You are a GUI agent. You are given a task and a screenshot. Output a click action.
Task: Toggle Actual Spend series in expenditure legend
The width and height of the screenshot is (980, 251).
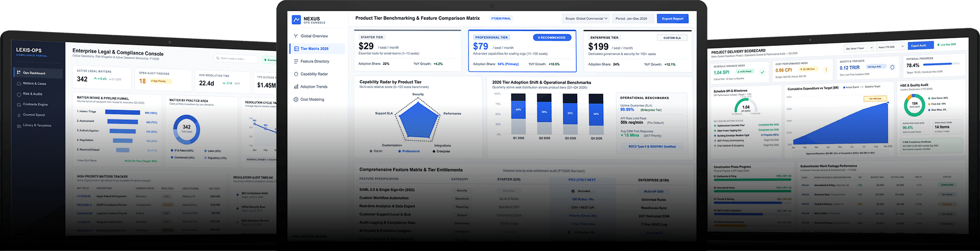tap(850, 87)
